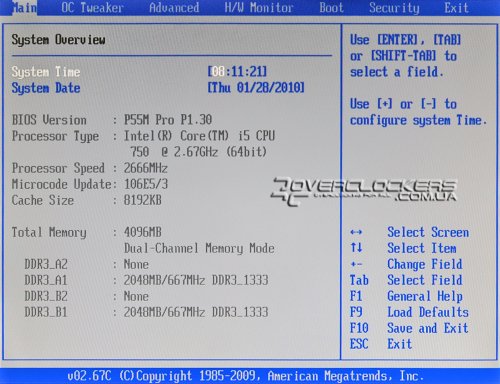Click Microcode Update value 106E5/3
500x384 pixels.
146,184
